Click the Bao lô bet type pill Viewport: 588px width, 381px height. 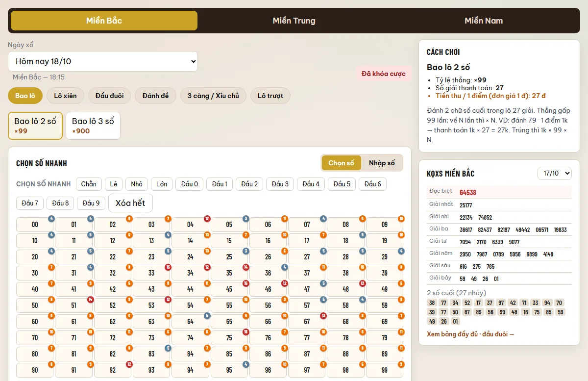25,96
